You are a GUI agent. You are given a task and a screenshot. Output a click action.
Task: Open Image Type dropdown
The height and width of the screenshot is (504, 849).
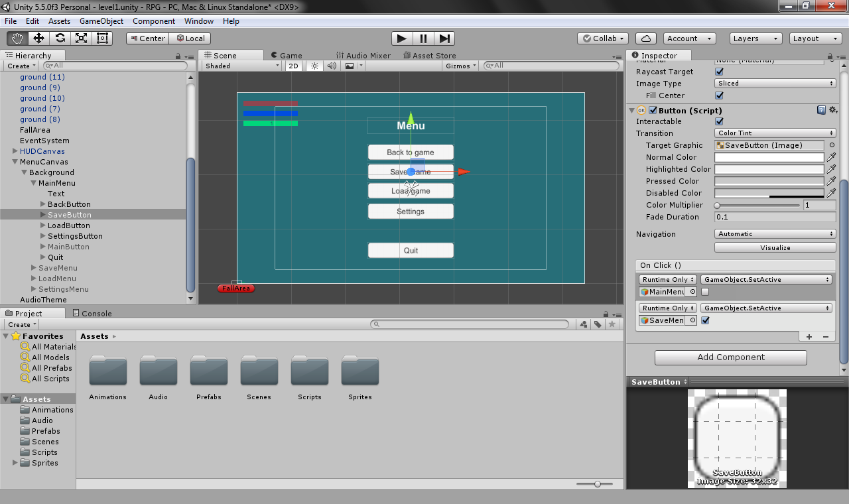(775, 84)
